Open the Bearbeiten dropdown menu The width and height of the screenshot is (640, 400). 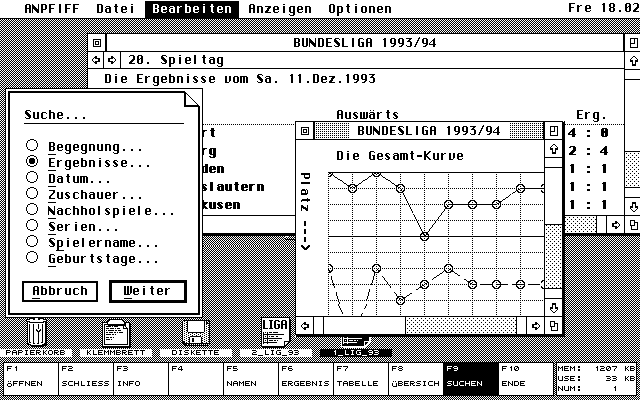click(x=192, y=9)
